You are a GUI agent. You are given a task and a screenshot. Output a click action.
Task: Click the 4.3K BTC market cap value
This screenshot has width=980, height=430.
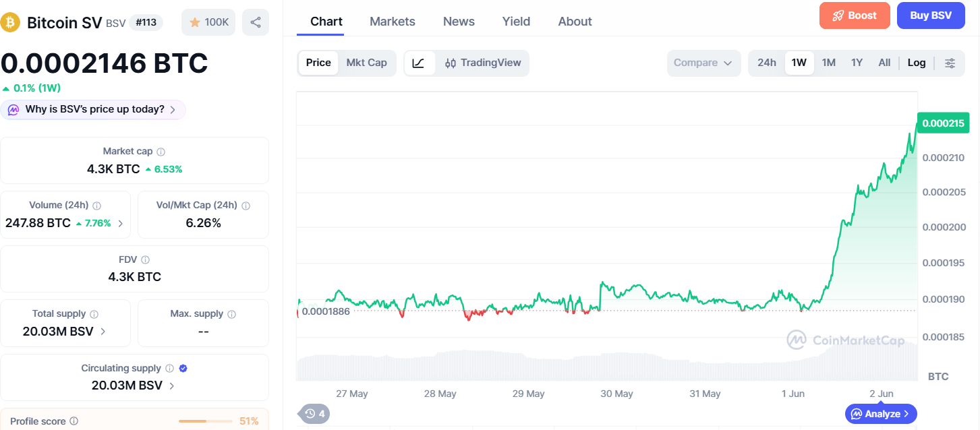point(113,168)
